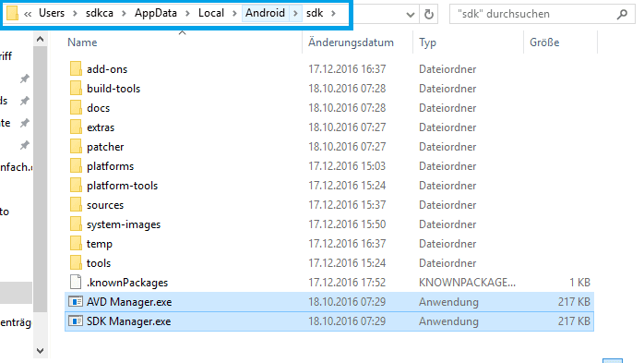Select the tools folder name

coord(99,262)
